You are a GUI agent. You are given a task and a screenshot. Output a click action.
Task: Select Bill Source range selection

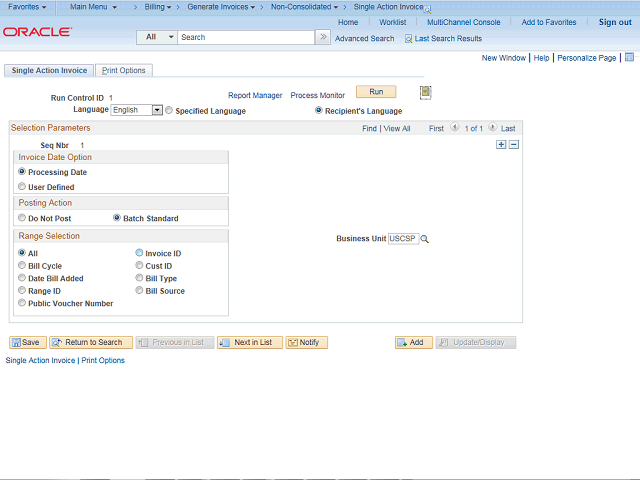139,290
